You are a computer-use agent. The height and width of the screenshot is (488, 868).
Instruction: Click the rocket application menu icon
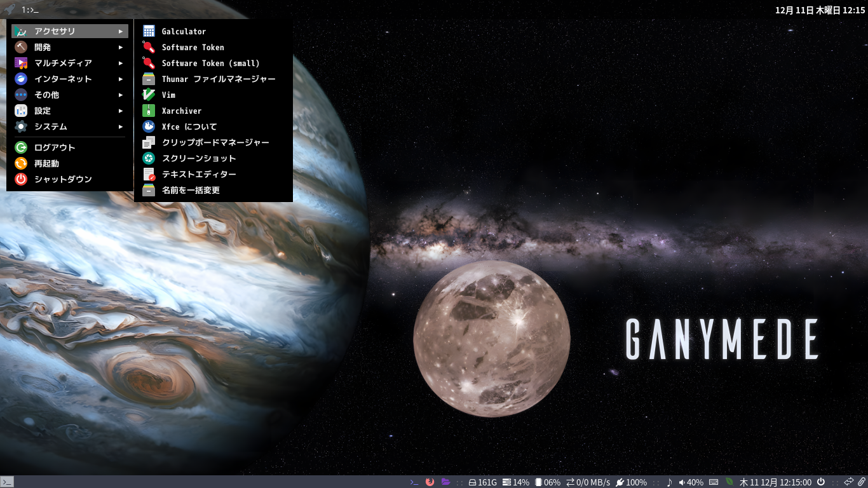click(10, 10)
